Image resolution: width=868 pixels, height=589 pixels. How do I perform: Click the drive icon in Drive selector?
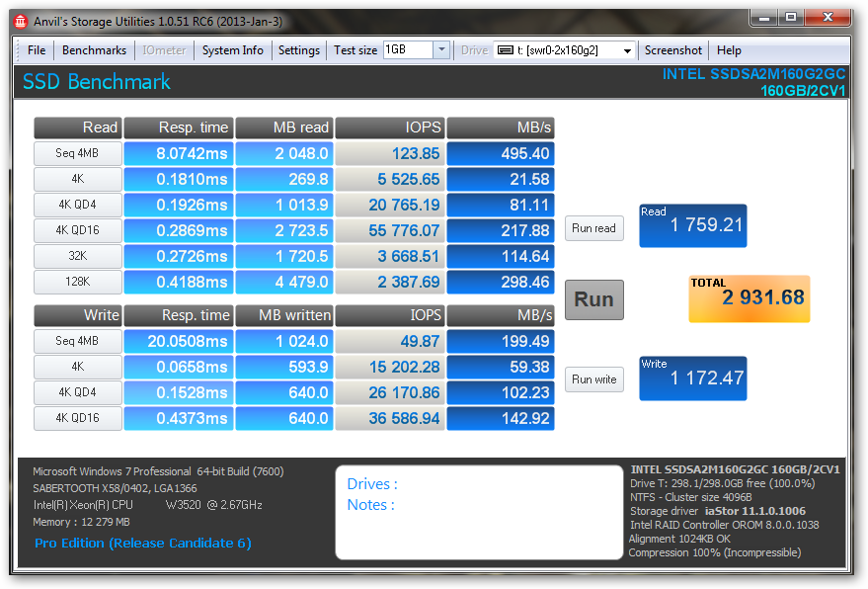pos(506,50)
